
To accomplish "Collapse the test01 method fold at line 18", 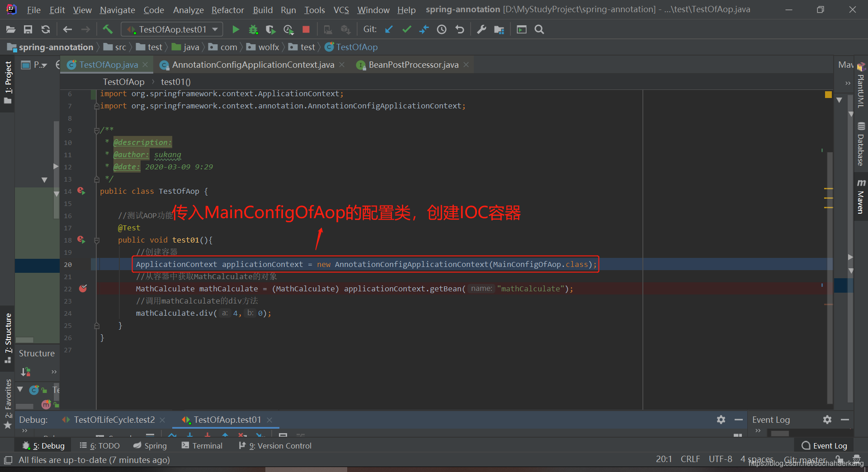I will (x=96, y=240).
